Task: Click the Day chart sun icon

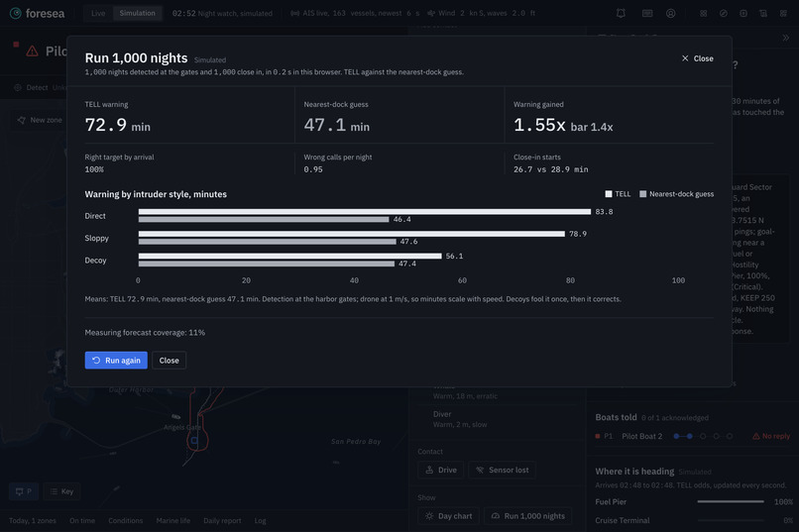Action: click(x=429, y=516)
